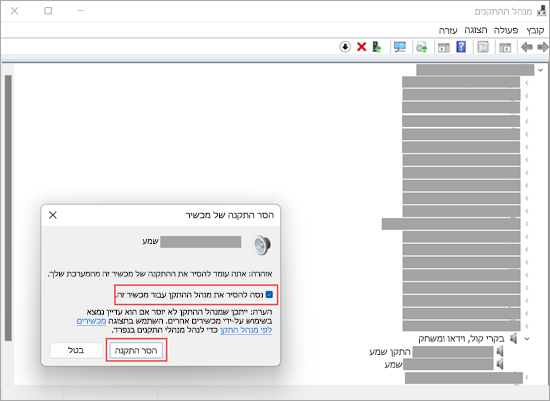The image size is (550, 401).
Task: Open the תצוגה menu
Action: [476, 30]
